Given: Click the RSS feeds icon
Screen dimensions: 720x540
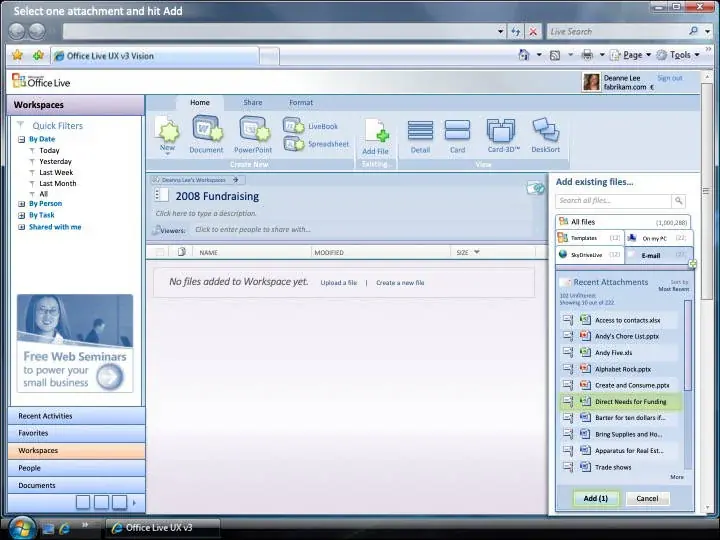Looking at the screenshot, I should pyautogui.click(x=555, y=56).
